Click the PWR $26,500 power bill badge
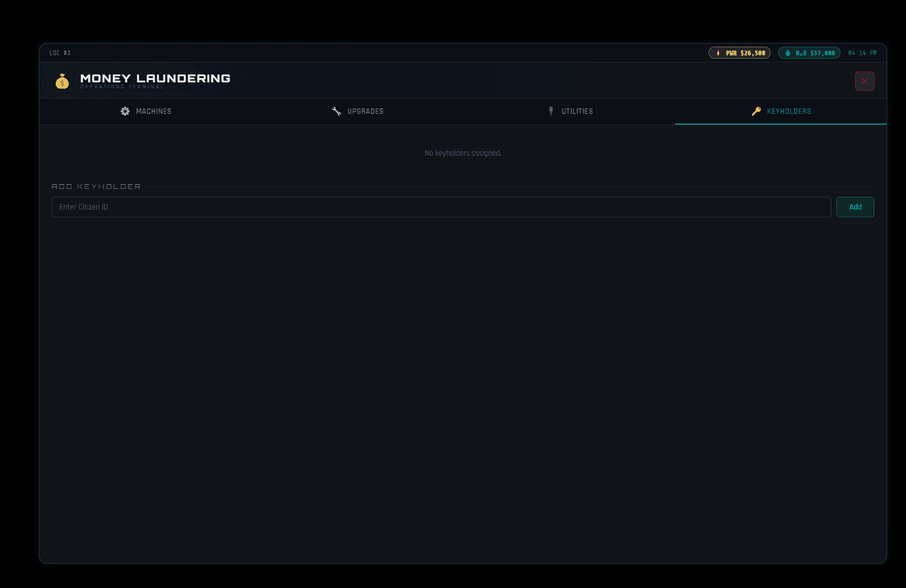Image resolution: width=906 pixels, height=588 pixels. [739, 53]
